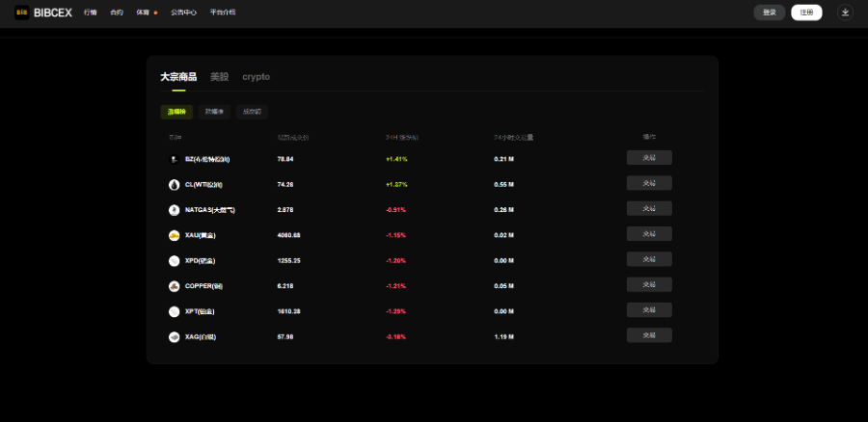Select the green gainers filter chip
Screen dimensions: 868x422
point(176,112)
